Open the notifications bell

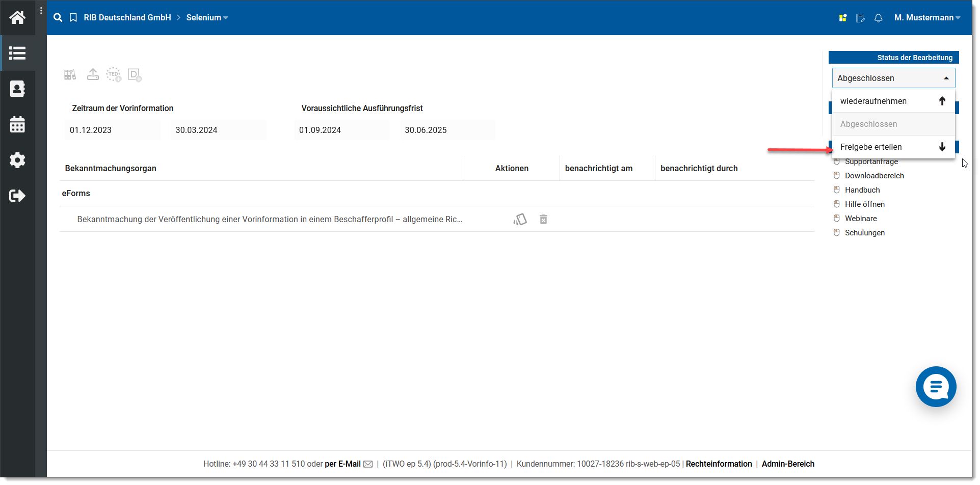coord(879,18)
